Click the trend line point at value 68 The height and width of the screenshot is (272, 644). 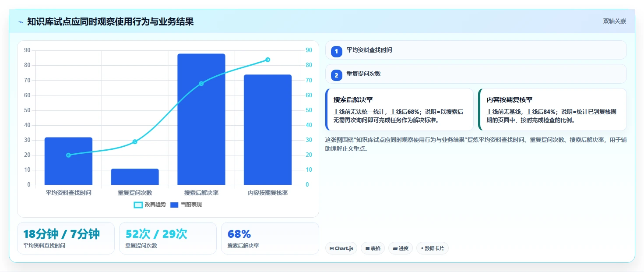tap(201, 83)
